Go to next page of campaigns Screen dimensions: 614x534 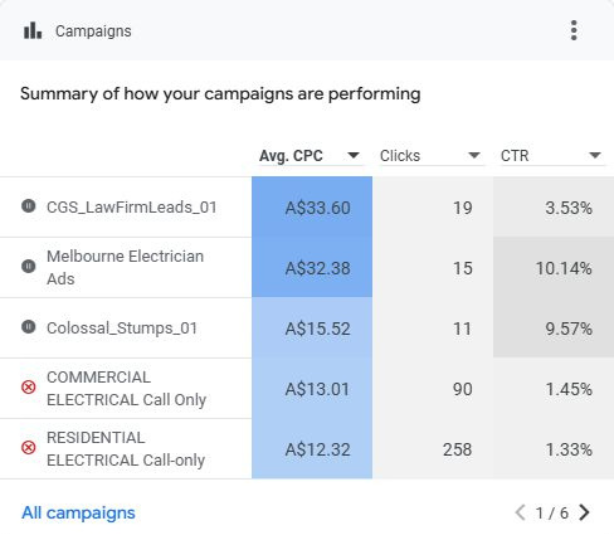click(x=585, y=513)
